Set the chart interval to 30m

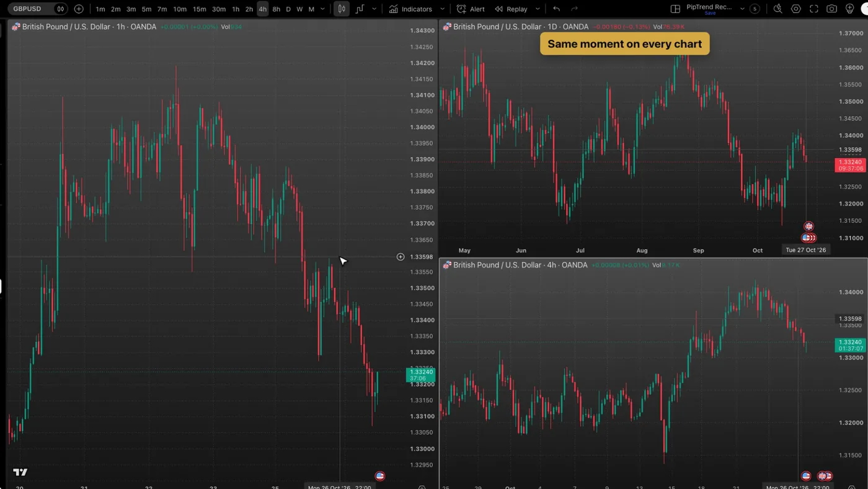point(219,9)
